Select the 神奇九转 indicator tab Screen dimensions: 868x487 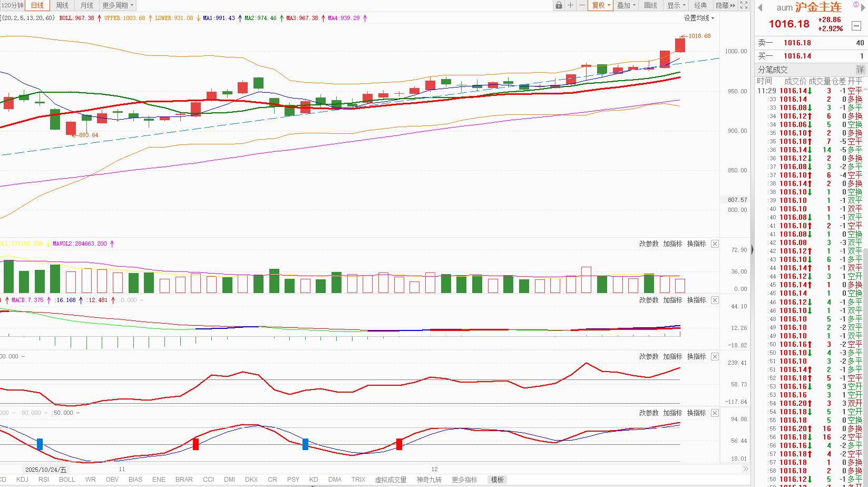point(429,480)
